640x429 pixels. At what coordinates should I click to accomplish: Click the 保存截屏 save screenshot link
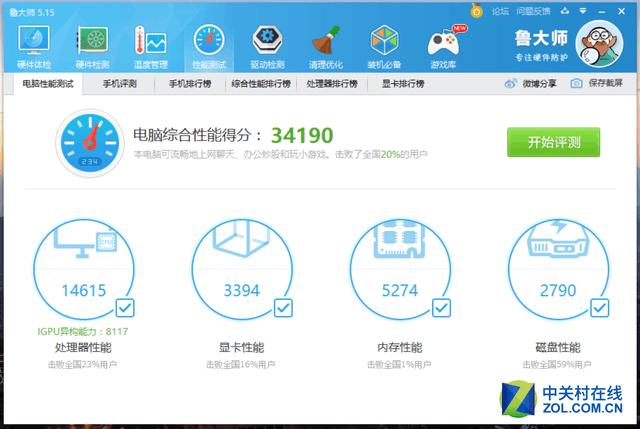[x=605, y=83]
